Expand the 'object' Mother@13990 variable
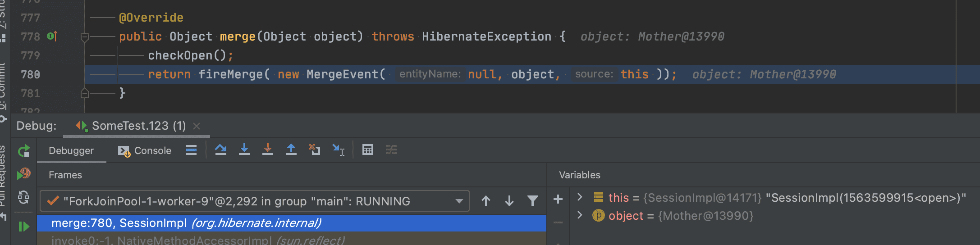This screenshot has height=245, width=980. pyautogui.click(x=580, y=215)
